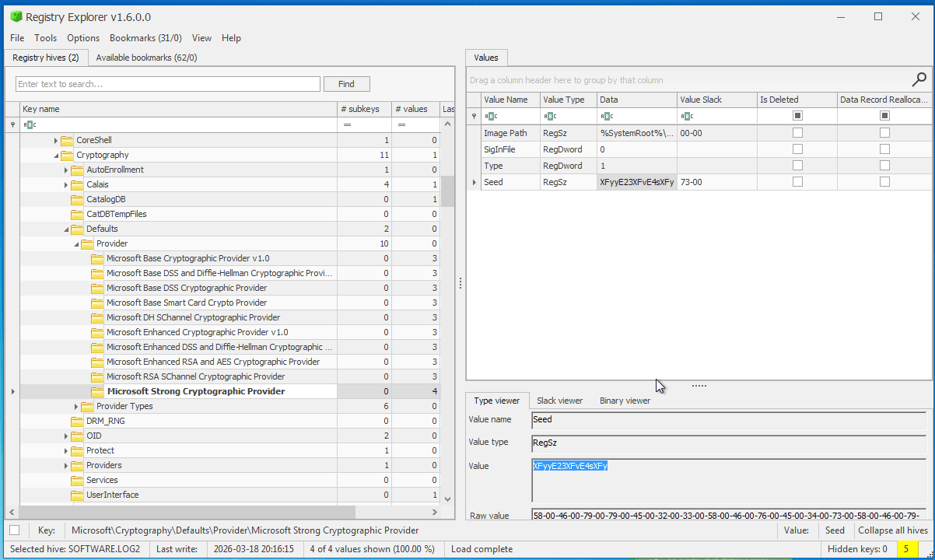The height and width of the screenshot is (560, 935).
Task: Click the CoreShell folder icon
Action: pyautogui.click(x=67, y=140)
